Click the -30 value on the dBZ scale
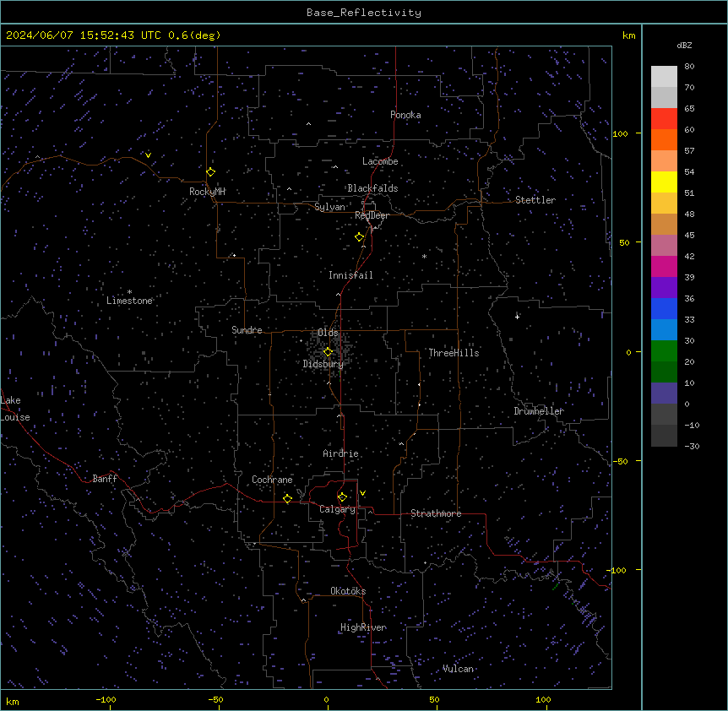Viewport: 728px width, 711px height. 692,446
